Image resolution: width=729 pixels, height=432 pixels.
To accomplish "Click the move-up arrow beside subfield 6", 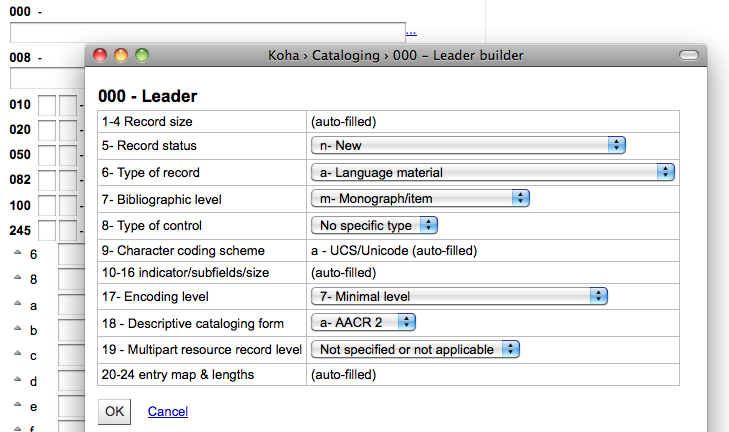I will [17, 253].
